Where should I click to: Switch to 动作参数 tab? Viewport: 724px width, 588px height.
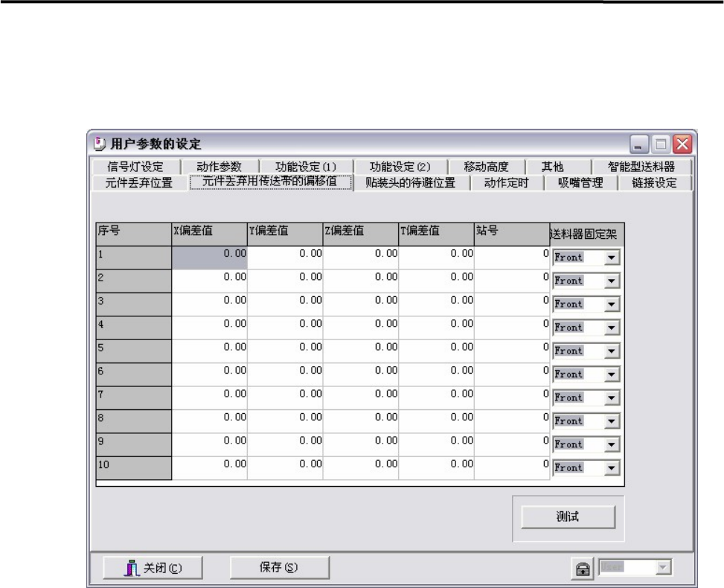click(x=220, y=167)
